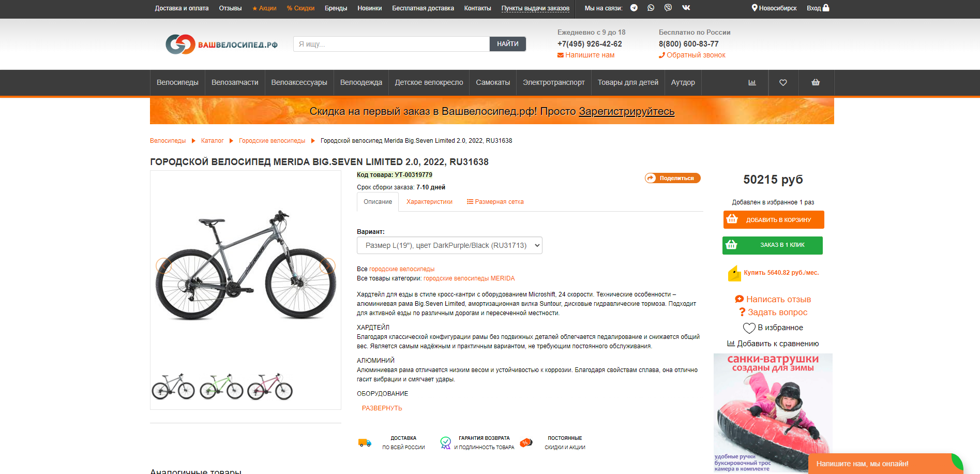Show next bike photo with right arrow
The height and width of the screenshot is (474, 980).
[x=327, y=265]
